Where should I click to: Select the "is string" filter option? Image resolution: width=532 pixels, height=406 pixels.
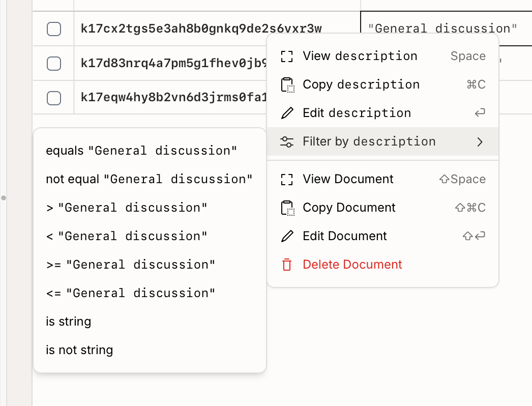point(150,322)
